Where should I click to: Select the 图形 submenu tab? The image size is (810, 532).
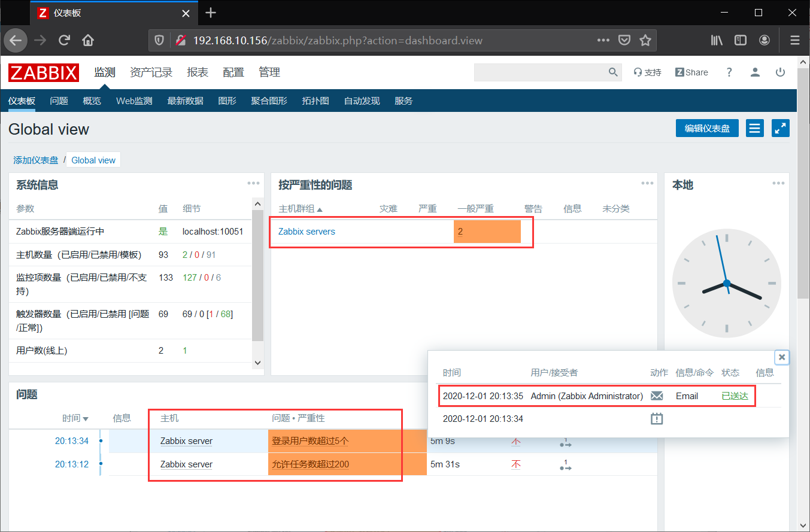227,101
